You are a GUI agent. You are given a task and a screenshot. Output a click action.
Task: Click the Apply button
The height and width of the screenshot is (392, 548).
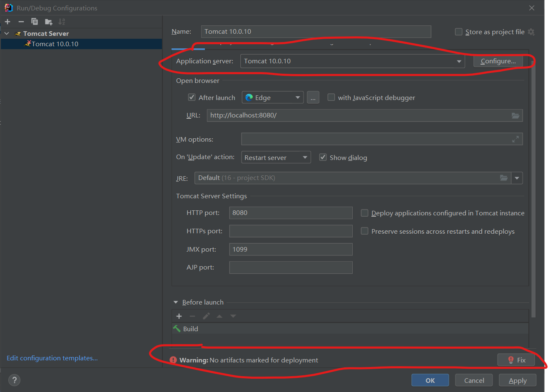[x=518, y=380]
